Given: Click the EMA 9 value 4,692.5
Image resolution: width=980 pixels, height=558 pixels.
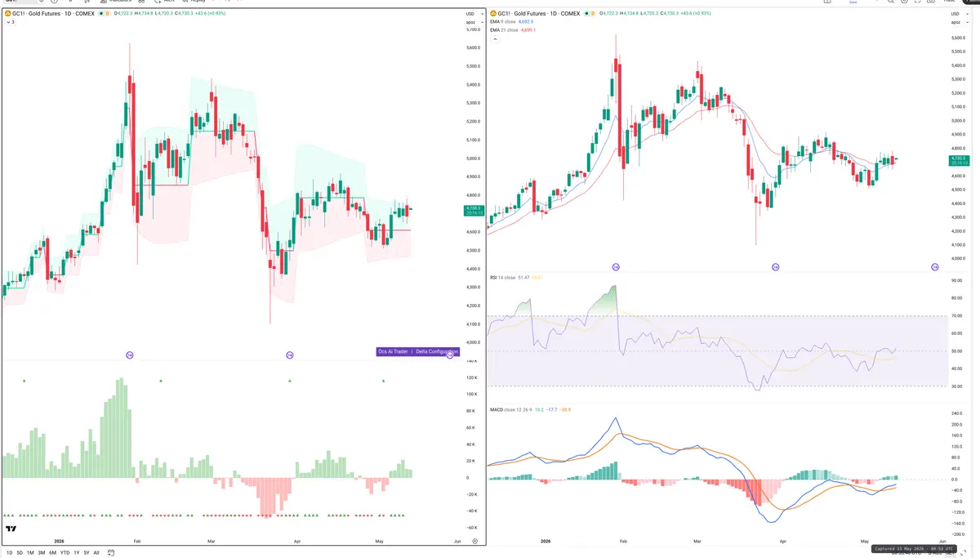Looking at the screenshot, I should click(525, 22).
